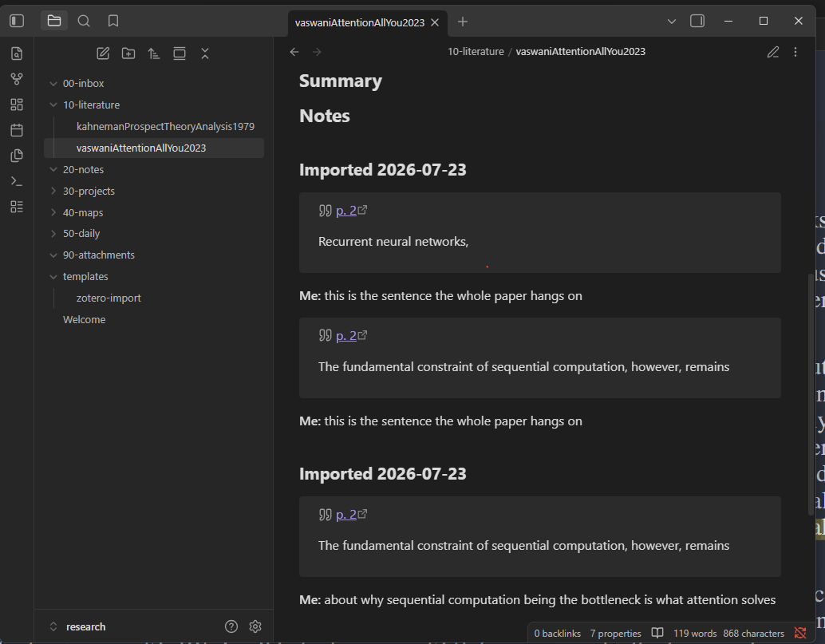This screenshot has height=644, width=825.
Task: Switch to editing view pencil icon
Action: pos(773,52)
